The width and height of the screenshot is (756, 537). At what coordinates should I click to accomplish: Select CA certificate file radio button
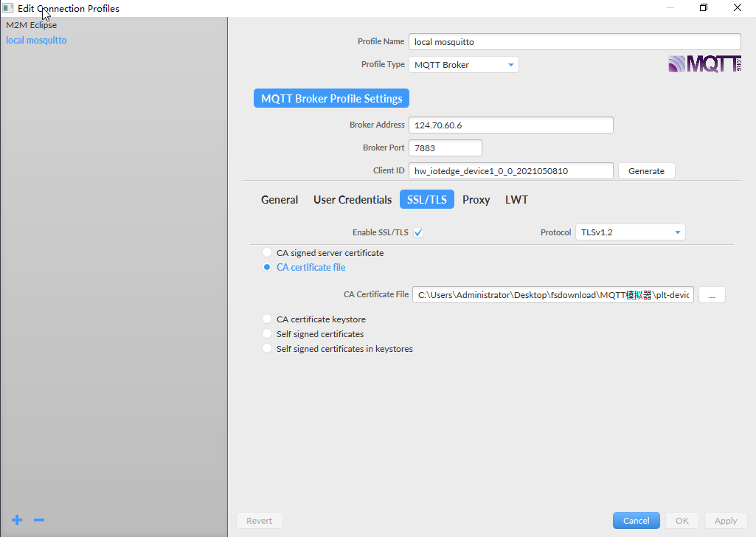click(266, 267)
